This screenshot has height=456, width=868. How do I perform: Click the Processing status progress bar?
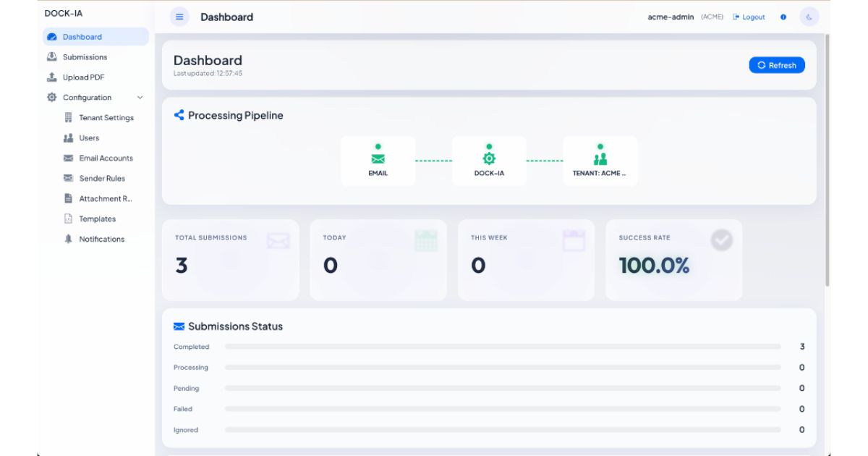coord(503,368)
